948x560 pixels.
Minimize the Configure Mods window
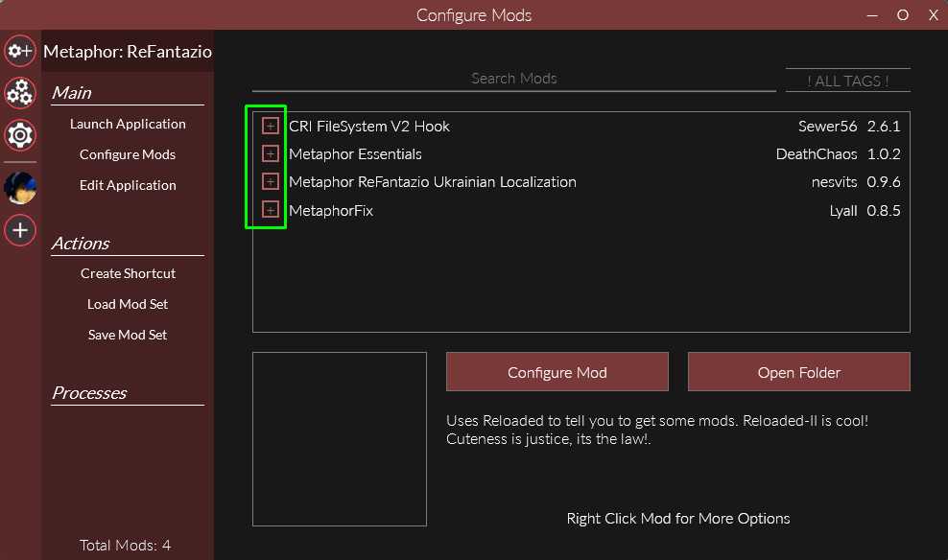coord(872,15)
